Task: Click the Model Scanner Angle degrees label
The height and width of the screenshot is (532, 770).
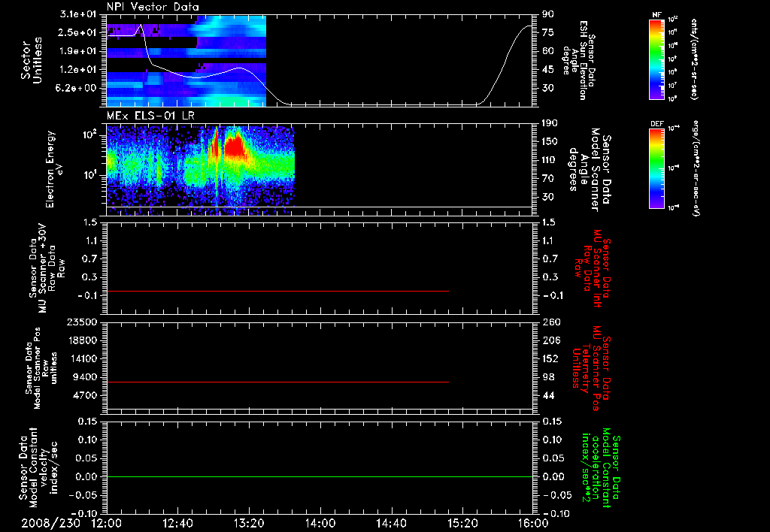Action: [x=590, y=170]
